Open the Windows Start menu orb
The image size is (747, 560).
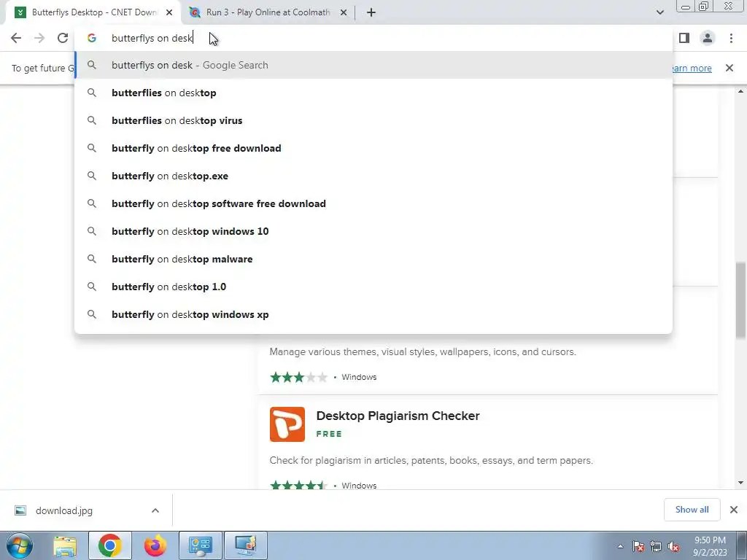click(x=19, y=545)
